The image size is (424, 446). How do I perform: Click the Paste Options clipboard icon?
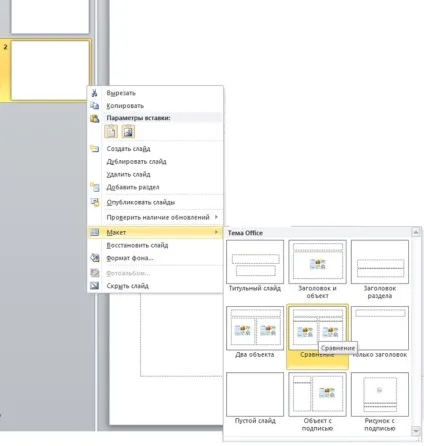(94, 118)
